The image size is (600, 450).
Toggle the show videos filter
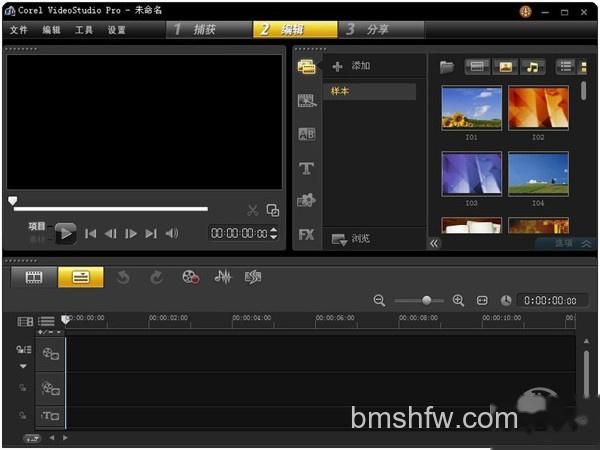pos(477,67)
